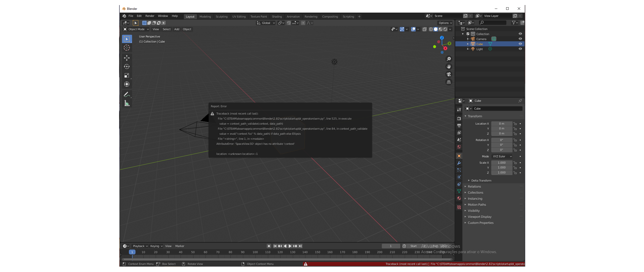Image resolution: width=644 pixels, height=272 pixels.
Task: Expand the Relations panel
Action: 474,187
